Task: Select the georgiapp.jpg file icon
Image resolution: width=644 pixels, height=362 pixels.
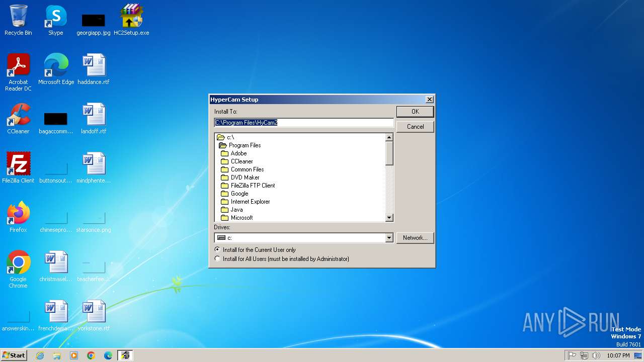Action: pyautogui.click(x=94, y=24)
